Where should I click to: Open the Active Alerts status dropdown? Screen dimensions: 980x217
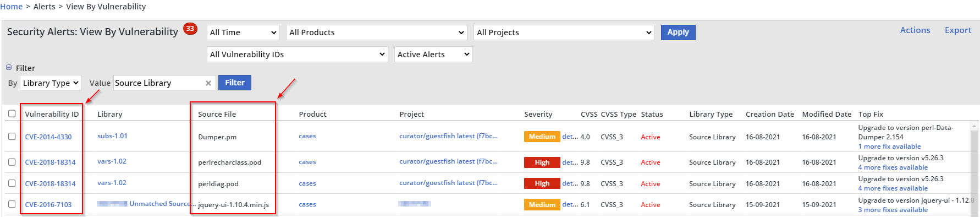(x=433, y=55)
